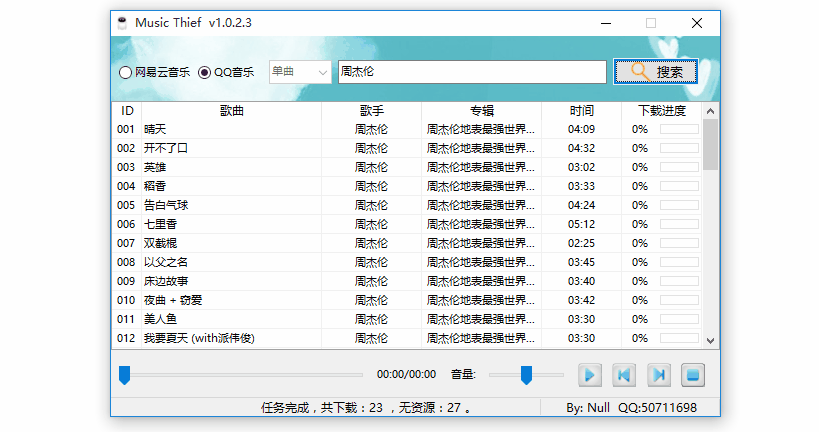The width and height of the screenshot is (819, 432).
Task: Sort by the ID column header
Action: [x=127, y=111]
